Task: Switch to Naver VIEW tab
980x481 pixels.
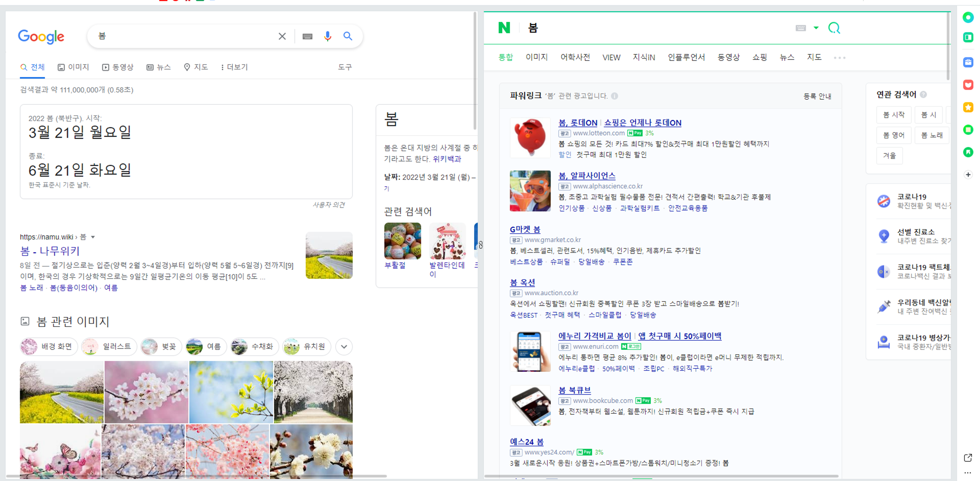Action: click(612, 58)
